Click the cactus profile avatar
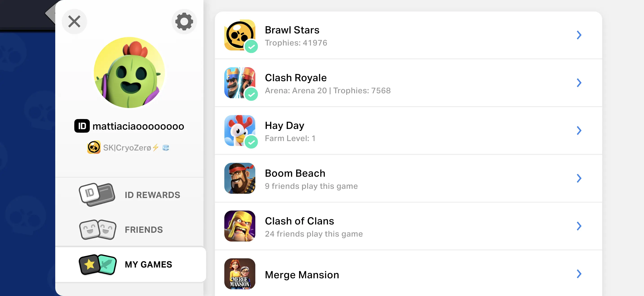This screenshot has width=644, height=296. tap(129, 73)
